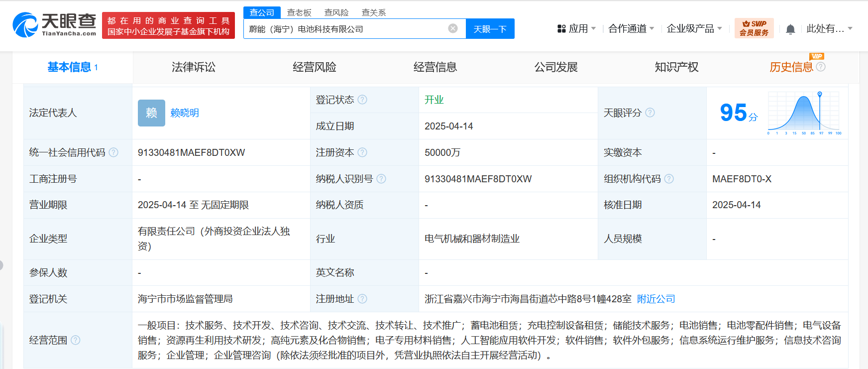Switch to the 知识产权 tab
The width and height of the screenshot is (868, 369).
(x=676, y=67)
